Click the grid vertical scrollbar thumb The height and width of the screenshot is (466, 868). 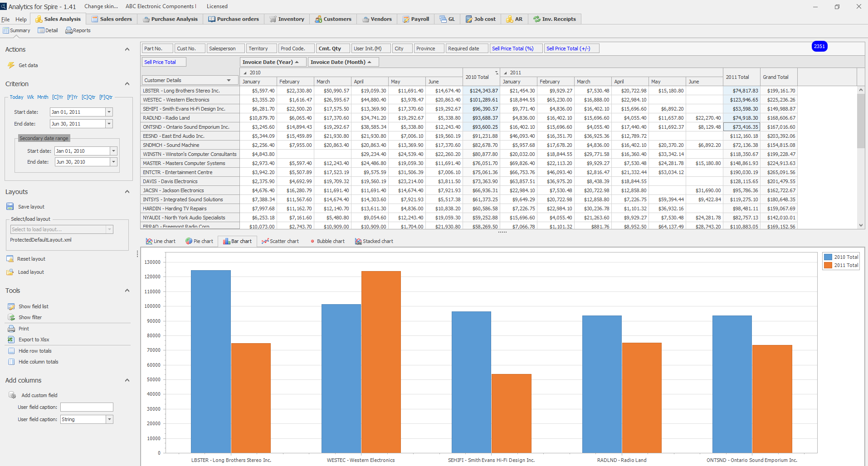coord(861,121)
